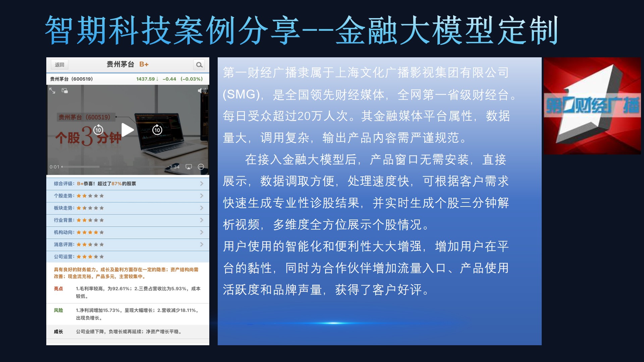Screen dimensions: 644x362
Task: Click the orange financial summary paragraph
Action: coord(126,273)
